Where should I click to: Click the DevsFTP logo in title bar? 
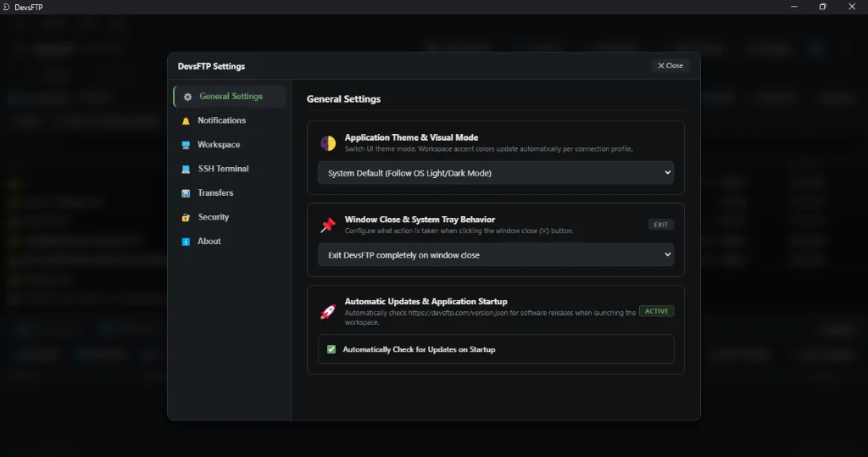[x=6, y=7]
